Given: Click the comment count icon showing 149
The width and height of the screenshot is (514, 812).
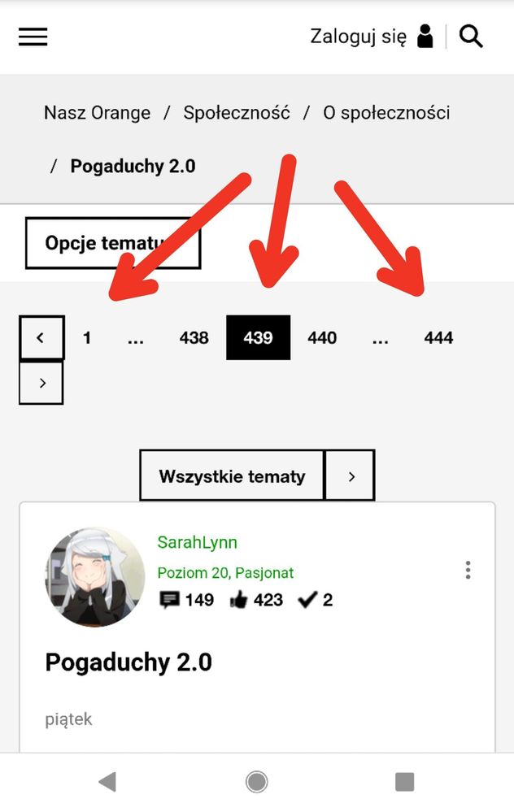Looking at the screenshot, I should (x=169, y=600).
